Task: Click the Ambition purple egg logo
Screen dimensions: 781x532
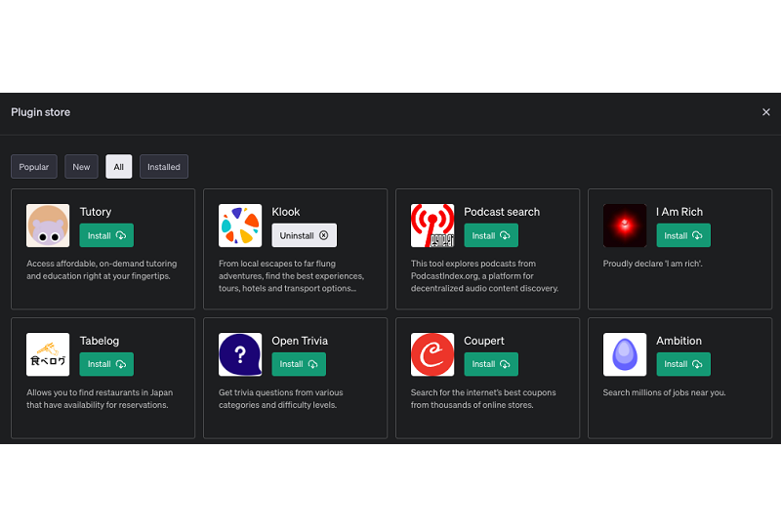Action: pos(625,354)
